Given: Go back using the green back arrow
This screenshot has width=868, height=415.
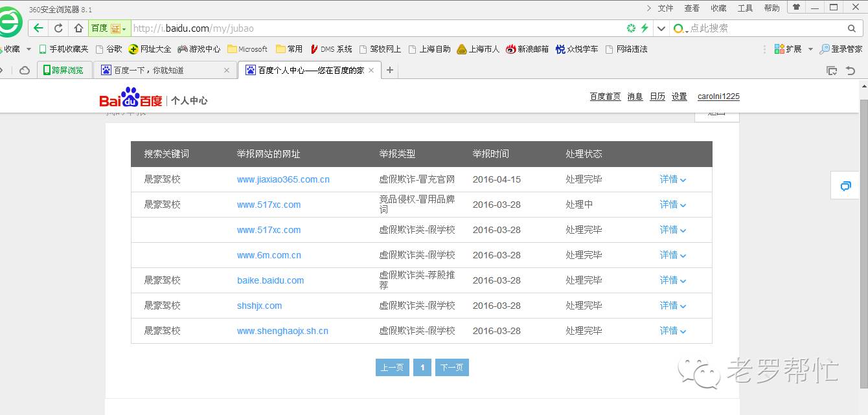Looking at the screenshot, I should pyautogui.click(x=39, y=28).
